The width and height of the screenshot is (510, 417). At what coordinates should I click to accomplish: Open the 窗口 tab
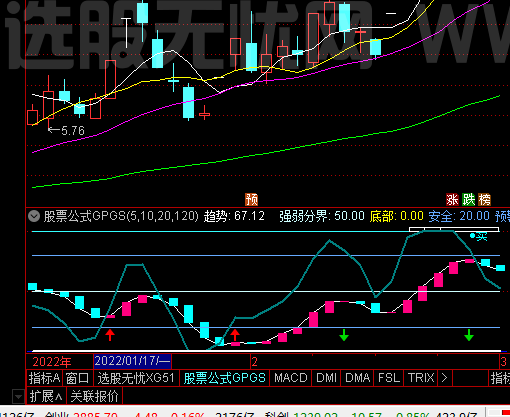pyautogui.click(x=77, y=378)
